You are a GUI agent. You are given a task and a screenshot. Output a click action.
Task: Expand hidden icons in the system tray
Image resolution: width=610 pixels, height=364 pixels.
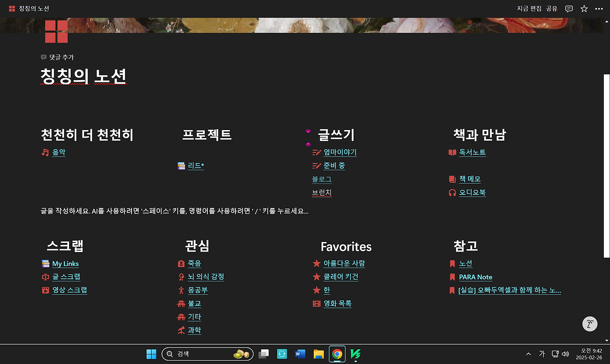[528, 354]
